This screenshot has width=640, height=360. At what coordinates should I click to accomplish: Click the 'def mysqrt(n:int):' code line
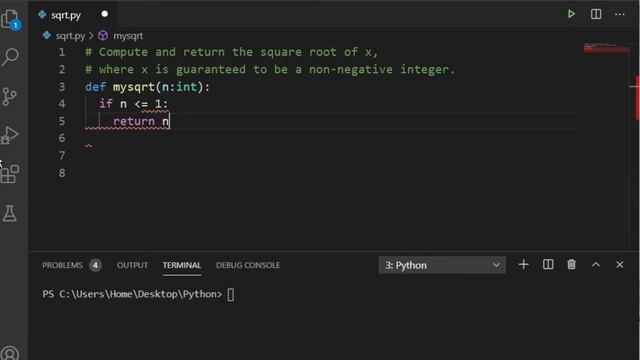[147, 87]
